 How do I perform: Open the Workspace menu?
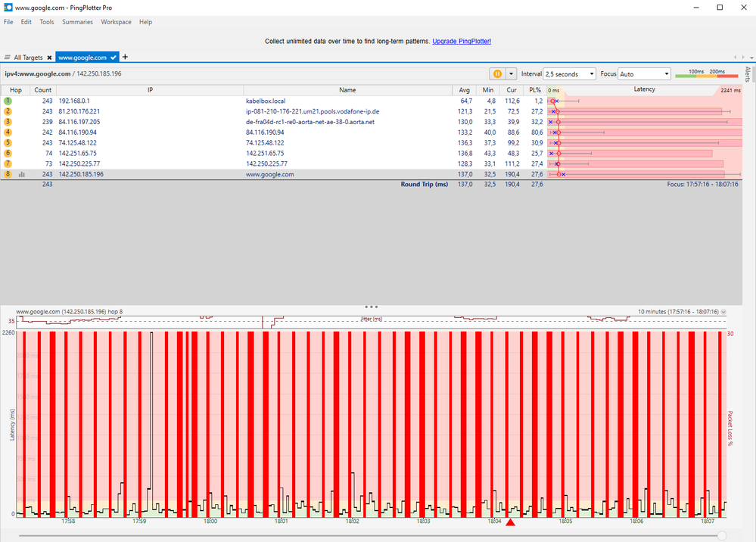coord(116,22)
